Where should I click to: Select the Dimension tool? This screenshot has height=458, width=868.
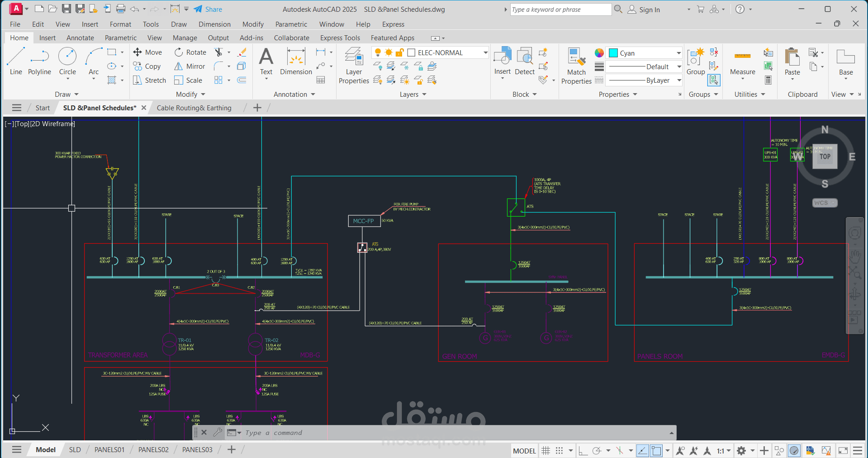[296, 61]
